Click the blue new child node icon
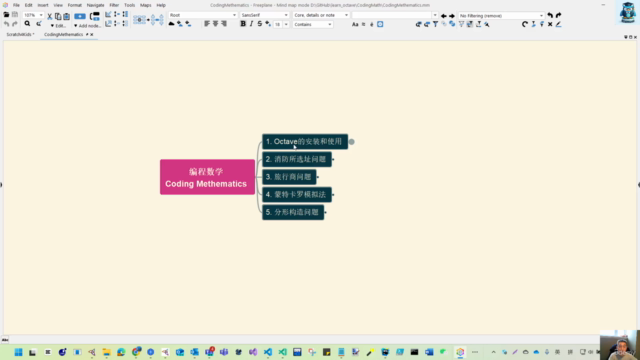 tap(80, 16)
